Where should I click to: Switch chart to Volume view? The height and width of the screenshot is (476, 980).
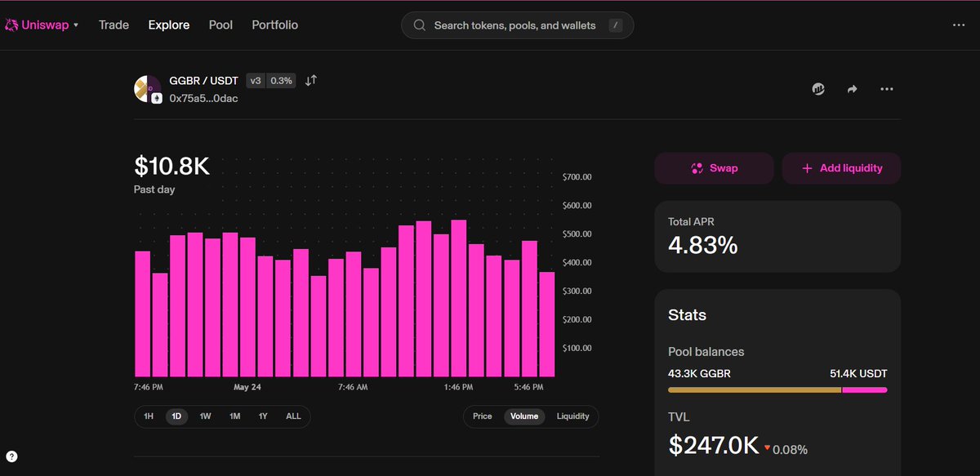(524, 416)
